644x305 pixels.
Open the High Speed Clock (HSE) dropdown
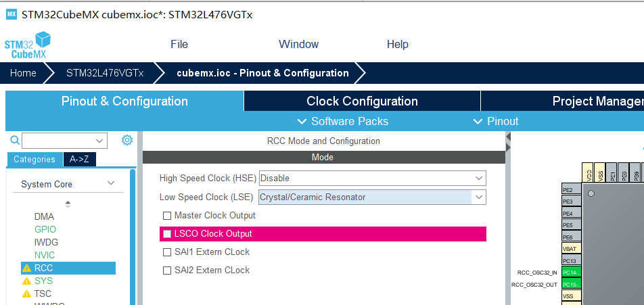pos(372,178)
